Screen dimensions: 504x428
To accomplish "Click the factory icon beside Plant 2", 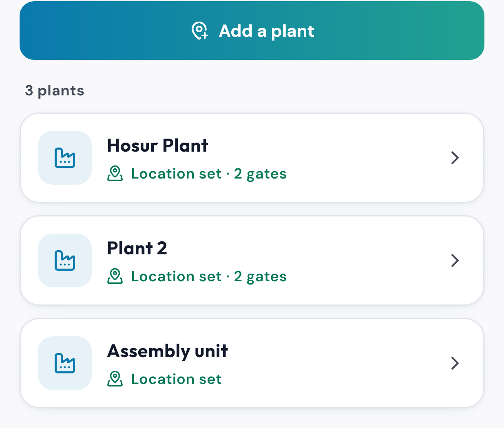I will tap(65, 260).
